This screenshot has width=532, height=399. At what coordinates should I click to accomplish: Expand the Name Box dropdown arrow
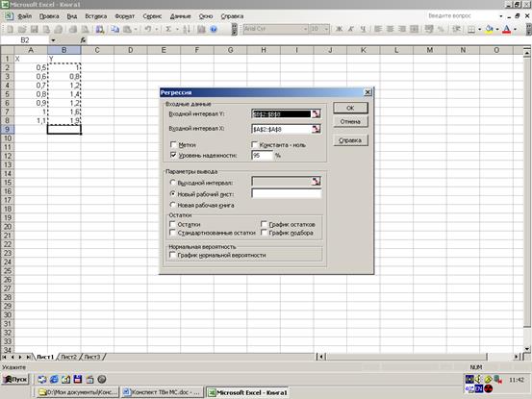tap(53, 40)
